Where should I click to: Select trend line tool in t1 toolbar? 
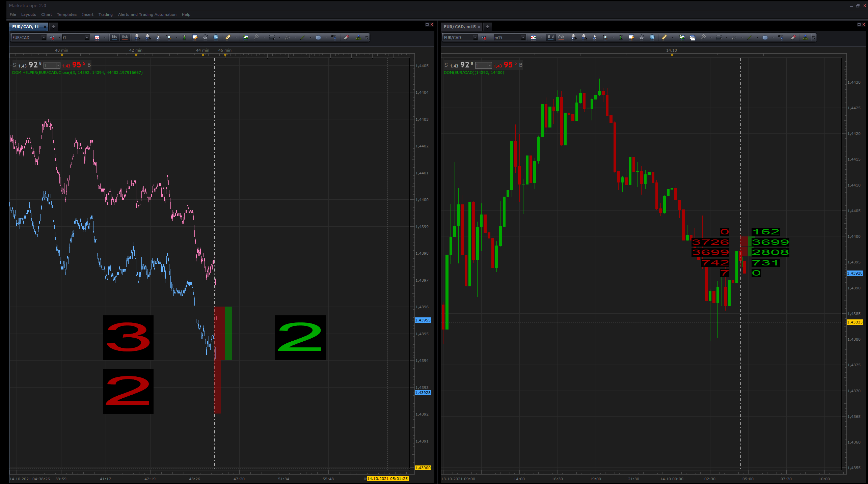tap(303, 37)
